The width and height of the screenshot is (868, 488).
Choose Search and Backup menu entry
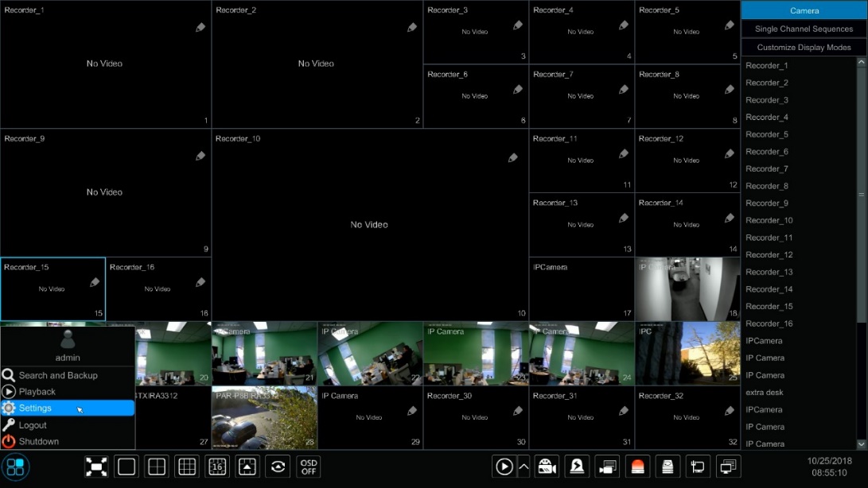tap(58, 375)
